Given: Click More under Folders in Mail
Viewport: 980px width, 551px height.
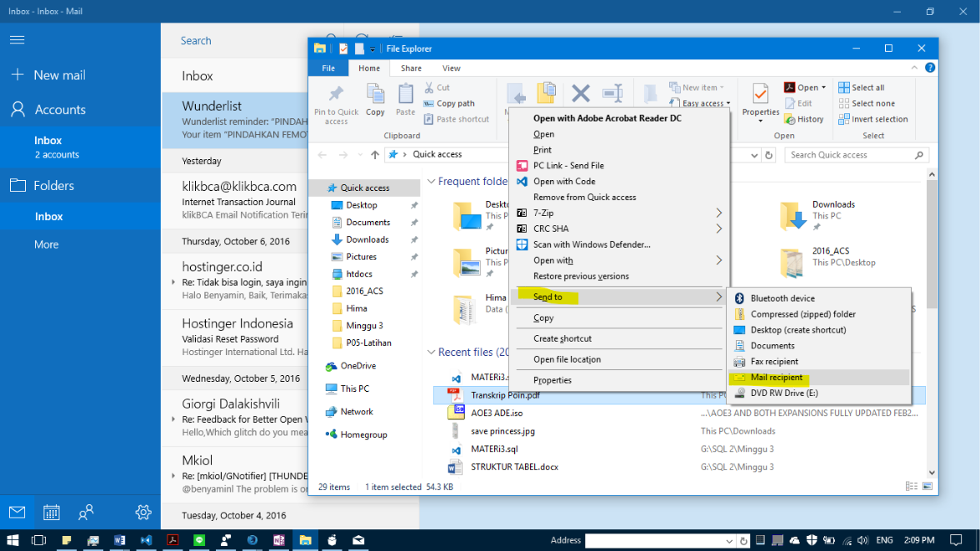Looking at the screenshot, I should click(x=47, y=244).
